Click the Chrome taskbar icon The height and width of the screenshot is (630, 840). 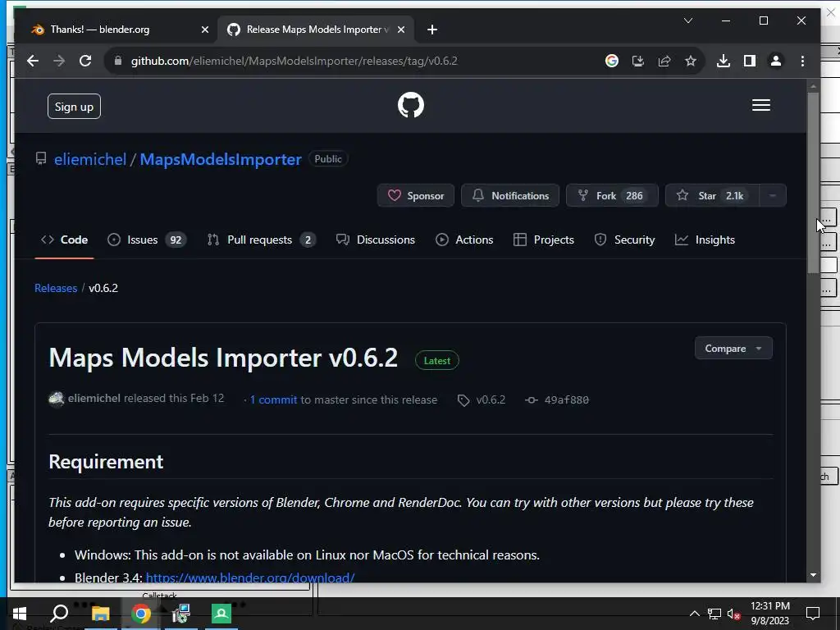(x=140, y=614)
